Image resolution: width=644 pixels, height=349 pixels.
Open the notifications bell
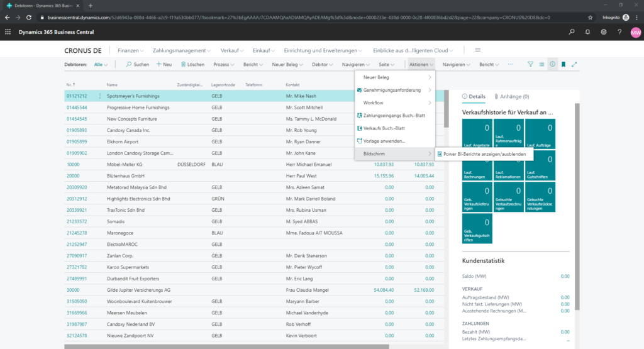pyautogui.click(x=587, y=32)
